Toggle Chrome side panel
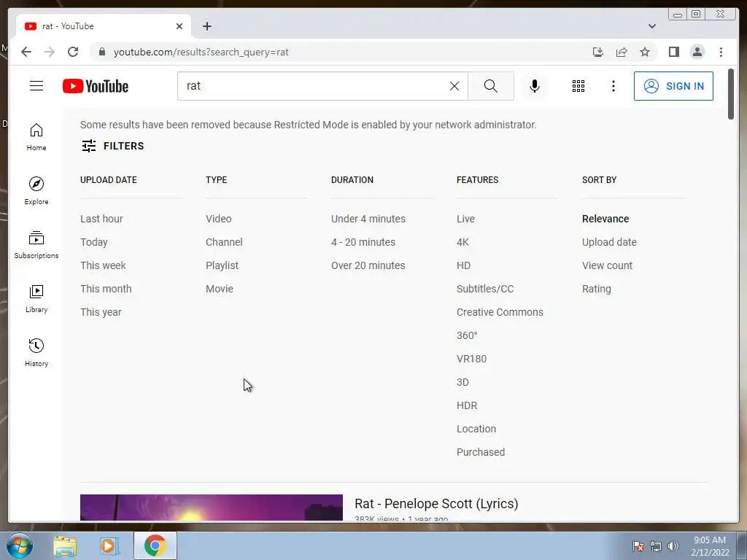The image size is (747, 560). click(673, 52)
